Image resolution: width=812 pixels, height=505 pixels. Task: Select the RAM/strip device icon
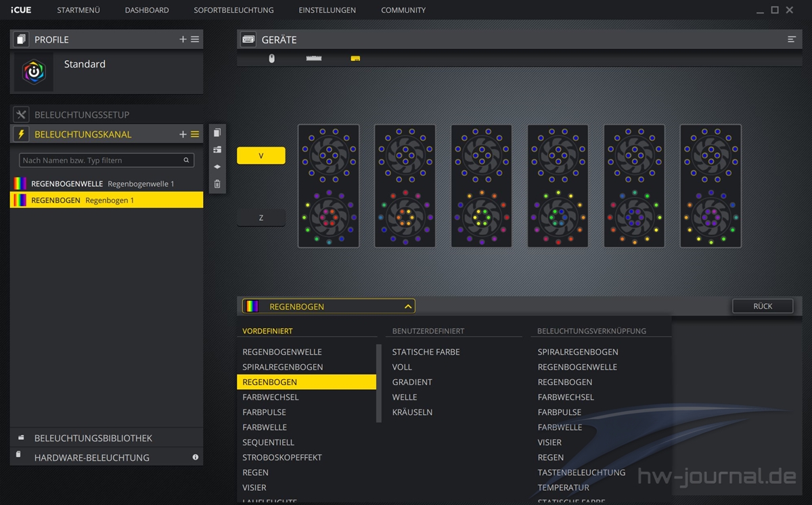[314, 59]
